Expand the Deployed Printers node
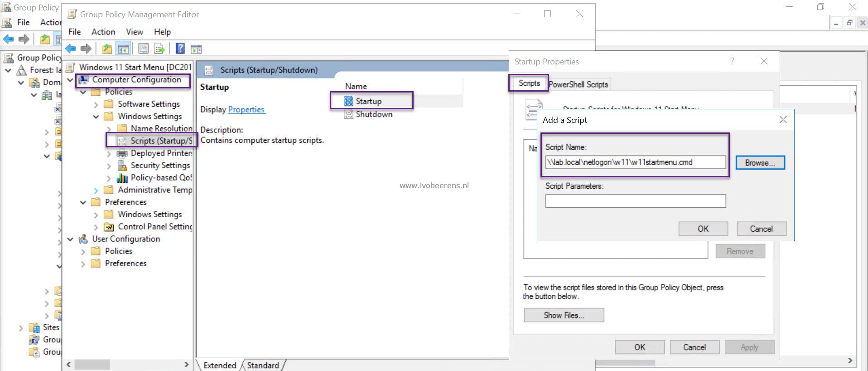Image resolution: width=868 pixels, height=371 pixels. (109, 153)
